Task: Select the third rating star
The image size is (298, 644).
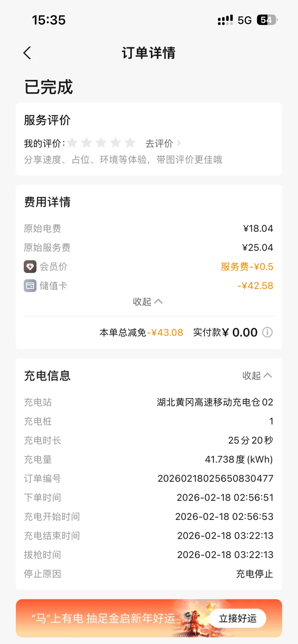Action: click(x=101, y=143)
